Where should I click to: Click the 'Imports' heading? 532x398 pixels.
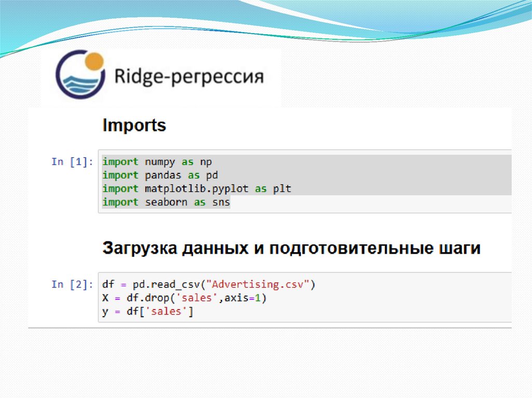click(x=134, y=125)
